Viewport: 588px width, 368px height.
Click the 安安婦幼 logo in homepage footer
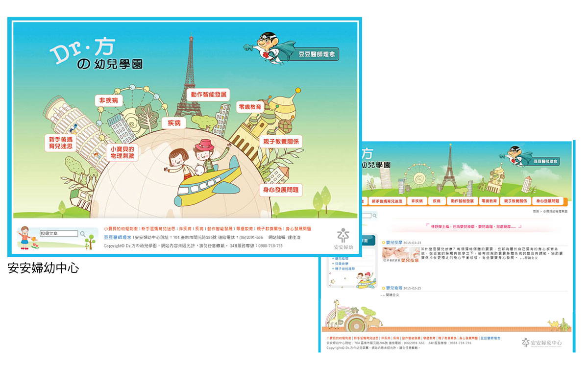coord(343,239)
